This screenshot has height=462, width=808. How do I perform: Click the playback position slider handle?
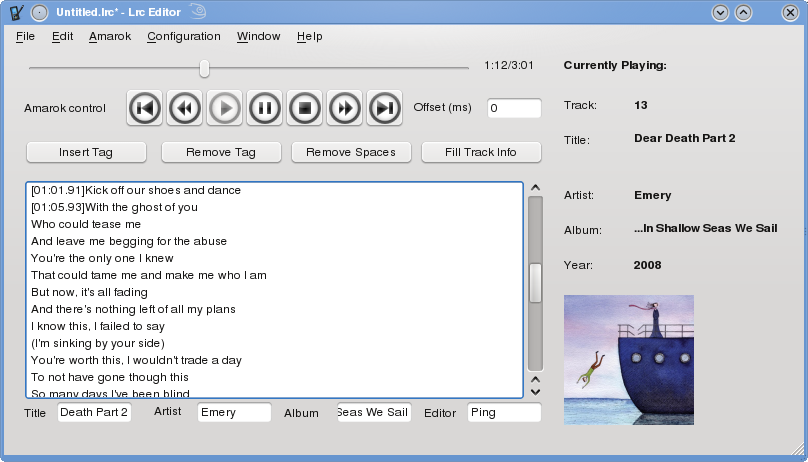point(205,68)
